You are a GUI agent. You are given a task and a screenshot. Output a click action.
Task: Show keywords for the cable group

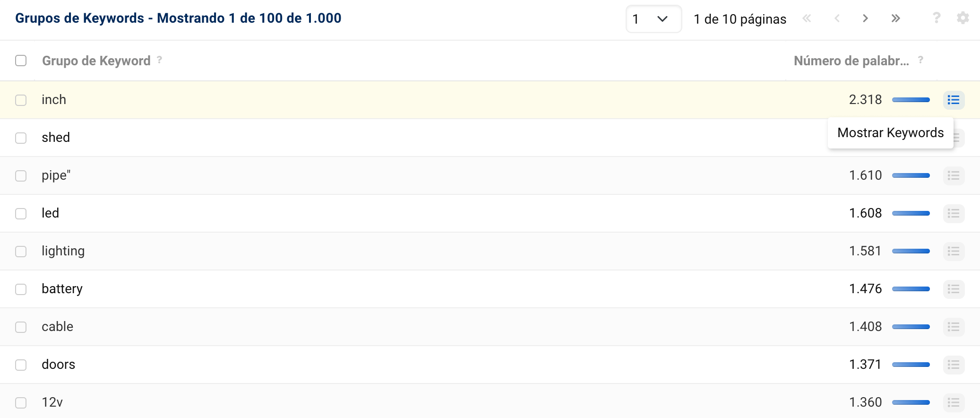(x=954, y=327)
